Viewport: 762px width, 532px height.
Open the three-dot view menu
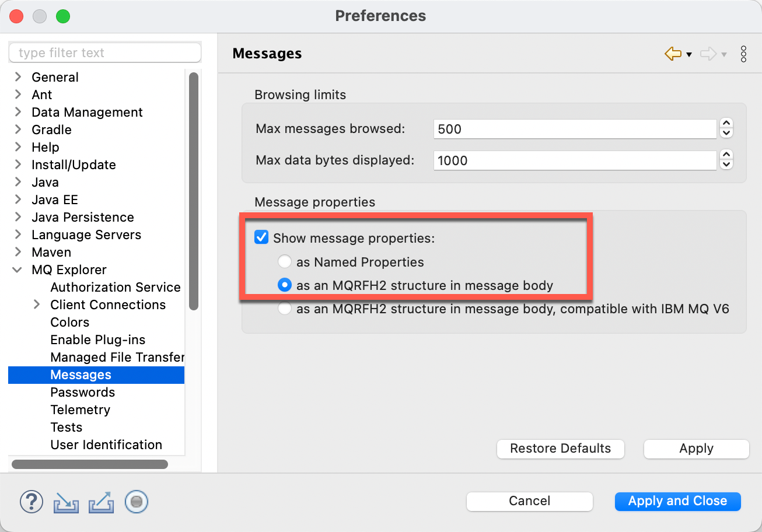point(744,54)
